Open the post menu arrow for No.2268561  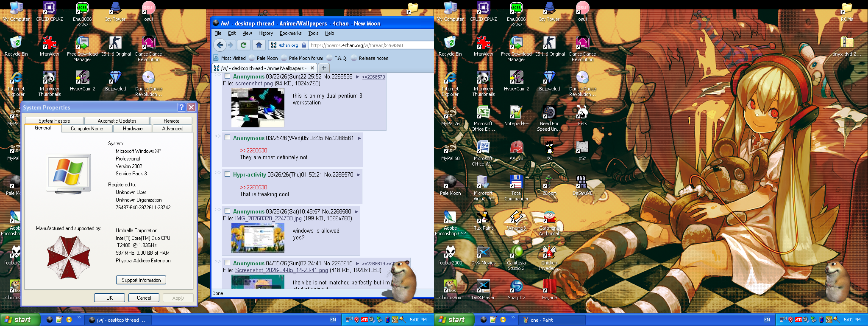(359, 138)
